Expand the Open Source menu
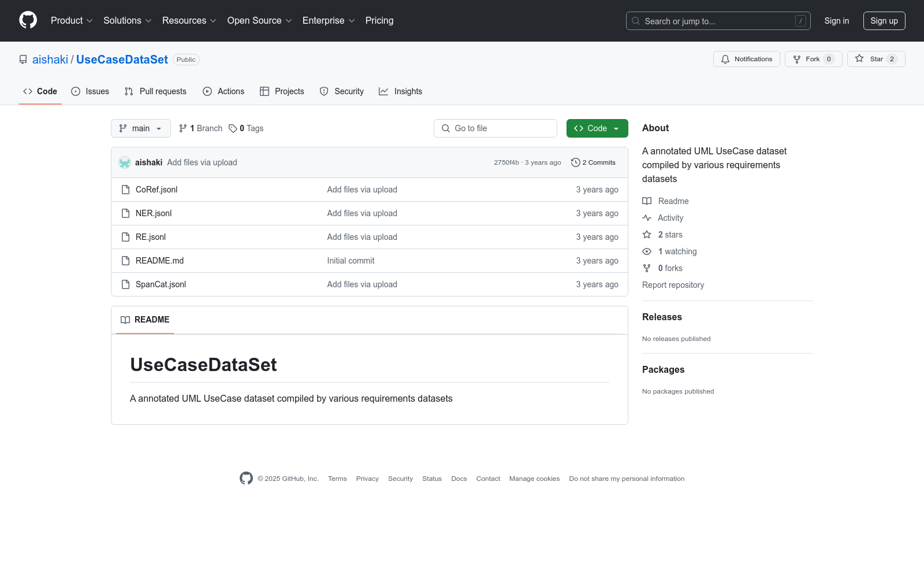The width and height of the screenshot is (924, 578). coord(260,21)
